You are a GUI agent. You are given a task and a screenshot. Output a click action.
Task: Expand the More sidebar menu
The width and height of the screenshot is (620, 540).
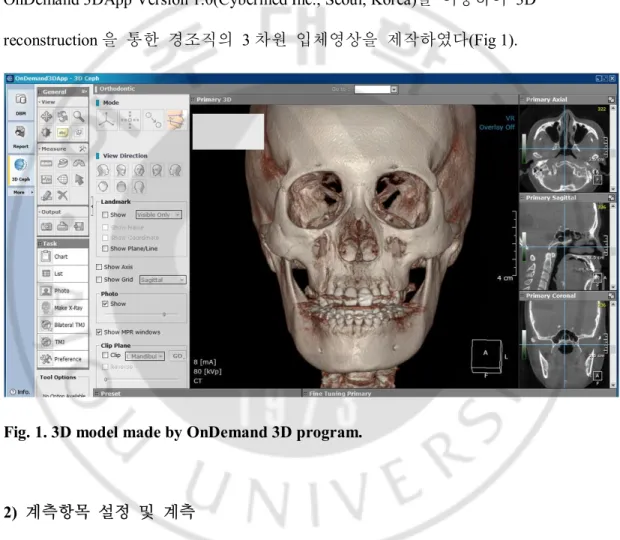(21, 192)
